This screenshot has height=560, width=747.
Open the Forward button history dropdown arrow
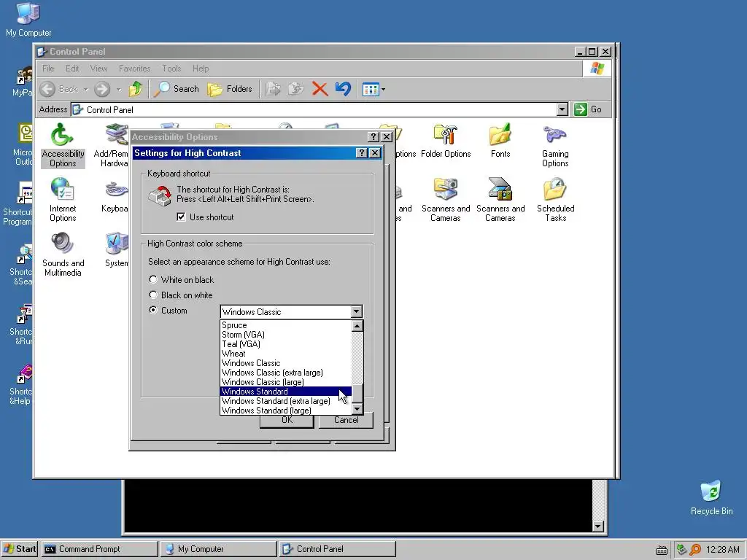point(119,89)
